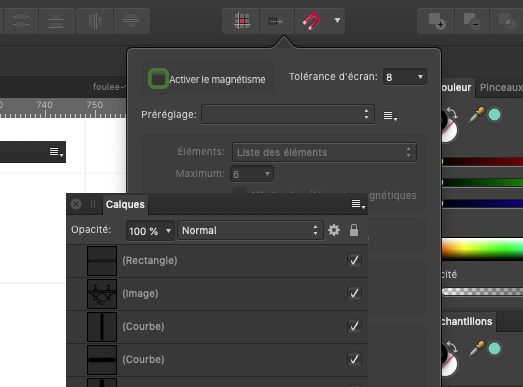
Task: Click the Échantillons panel eyedropper icon
Action: point(477,348)
